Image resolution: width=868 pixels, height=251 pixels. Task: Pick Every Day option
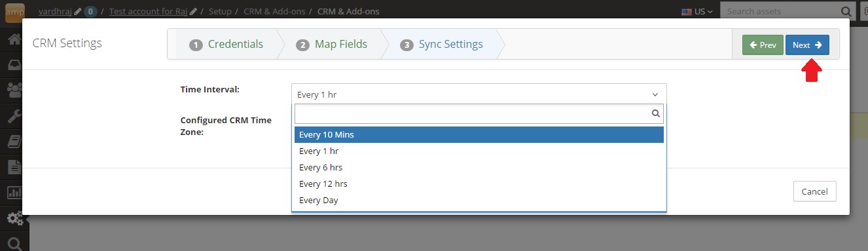click(x=479, y=200)
